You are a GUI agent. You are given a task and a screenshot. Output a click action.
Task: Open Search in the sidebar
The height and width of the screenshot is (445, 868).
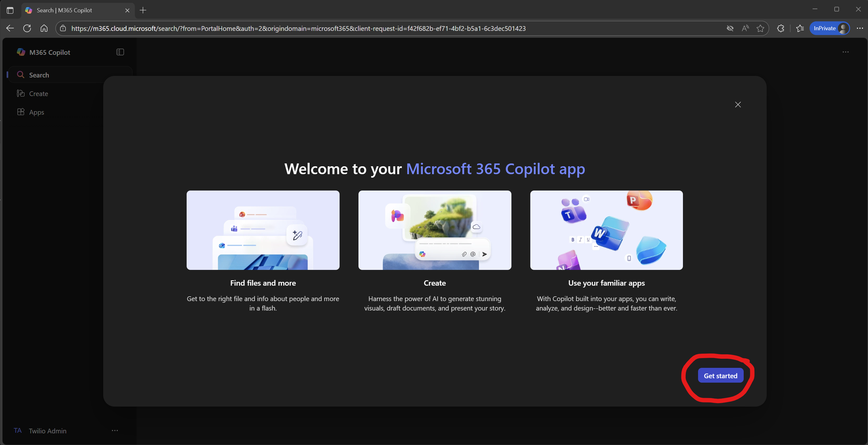tap(39, 75)
